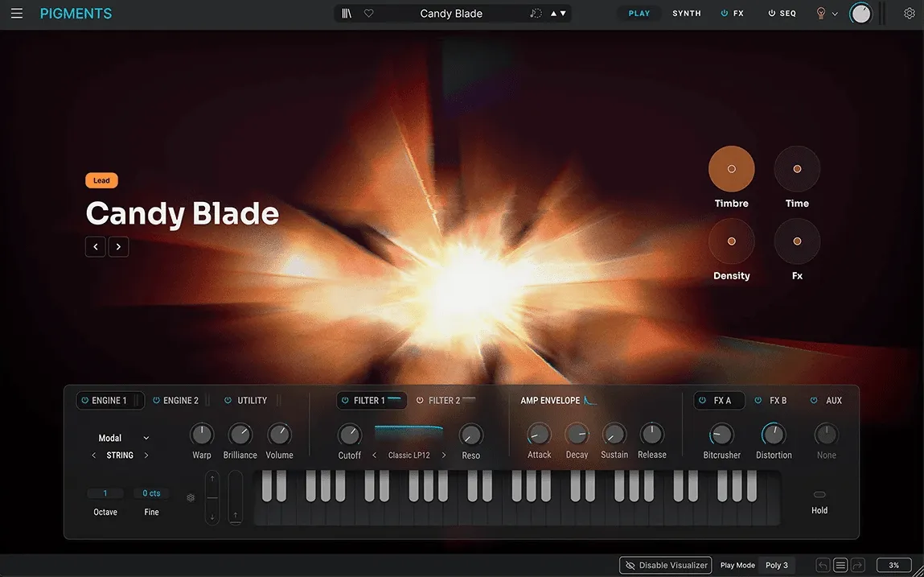Open the Candy Blade preset name dropdown
Viewport: 924px width, 577px height.
point(451,14)
